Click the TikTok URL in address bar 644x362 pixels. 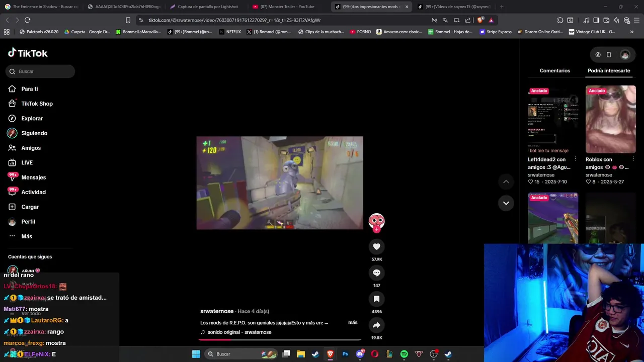point(234,20)
